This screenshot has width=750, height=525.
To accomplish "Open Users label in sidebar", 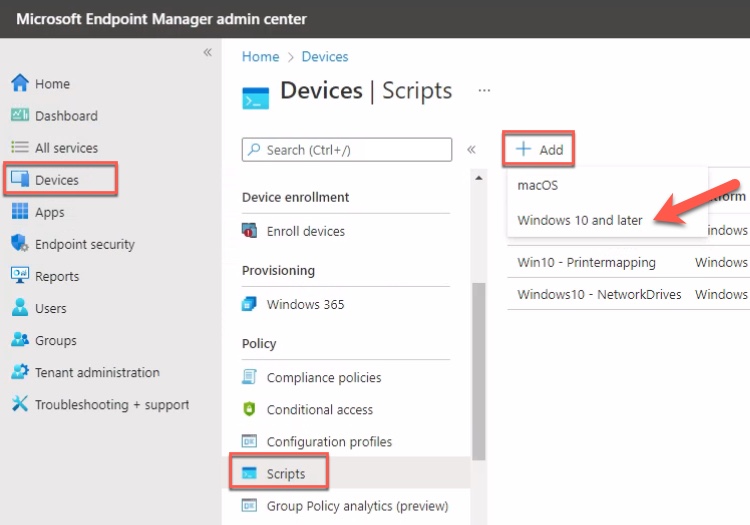I will (x=51, y=308).
